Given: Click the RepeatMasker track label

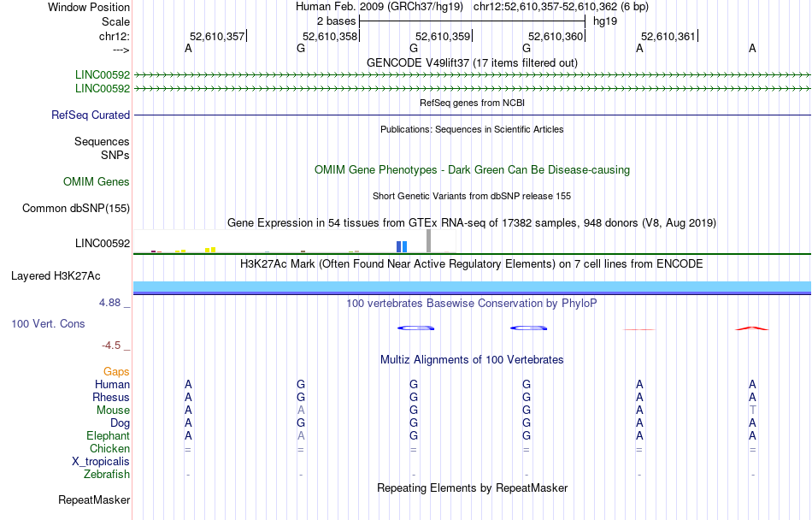Looking at the screenshot, I should click(94, 499).
